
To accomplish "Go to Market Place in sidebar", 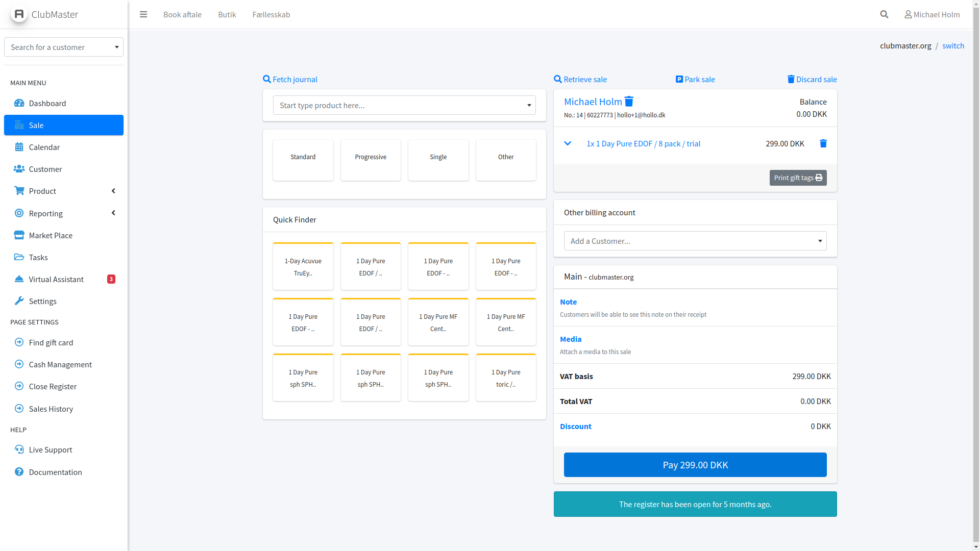I will point(51,235).
